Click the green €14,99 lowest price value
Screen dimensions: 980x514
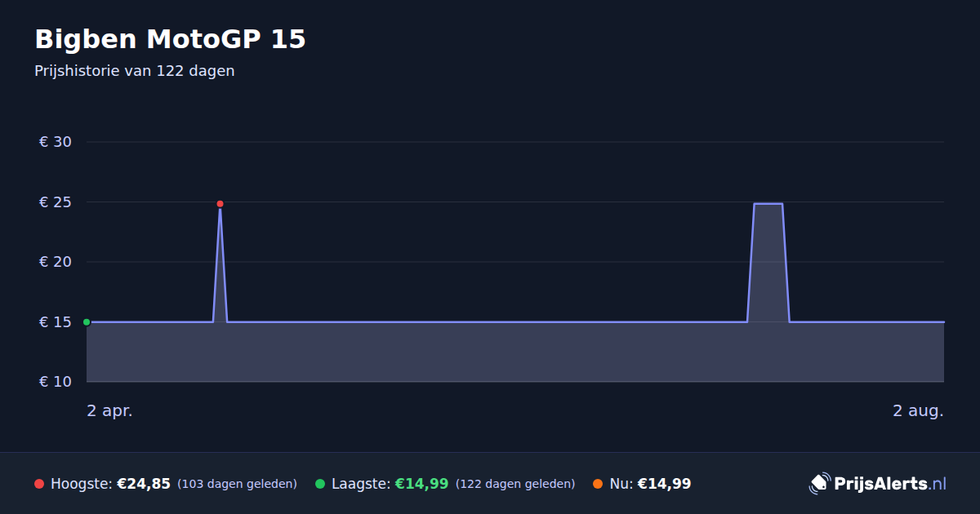[x=421, y=484]
